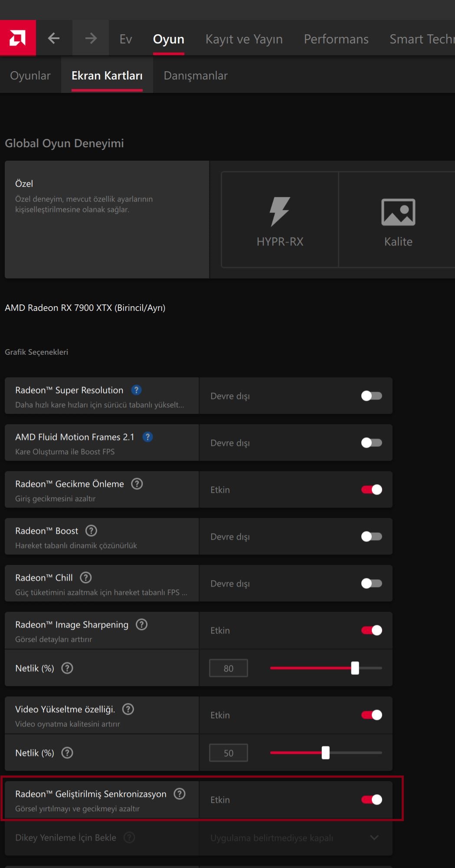Enable AMD Fluid Motion Frames 2.1 toggle
This screenshot has width=455, height=868.
(372, 442)
